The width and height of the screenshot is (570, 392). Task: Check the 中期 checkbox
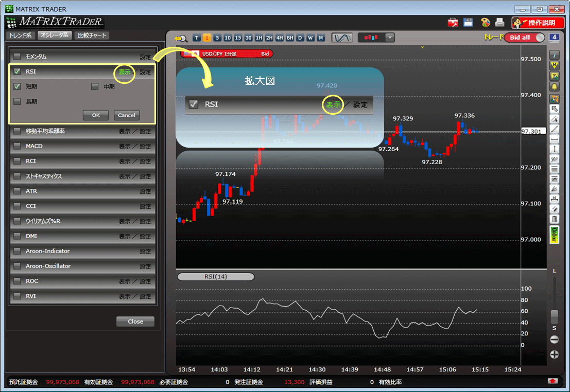point(95,86)
